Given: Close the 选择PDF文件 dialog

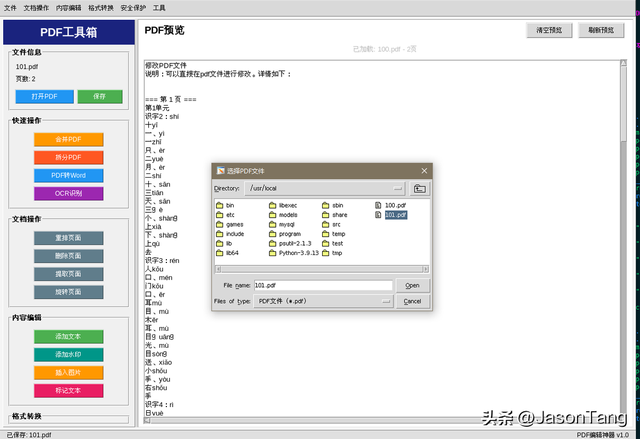Looking at the screenshot, I should 424,171.
